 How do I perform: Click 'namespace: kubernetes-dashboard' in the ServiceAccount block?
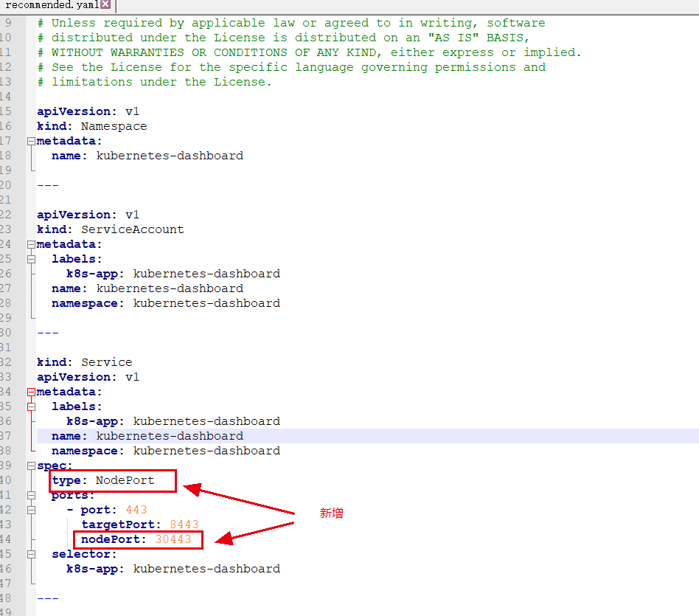pyautogui.click(x=166, y=303)
